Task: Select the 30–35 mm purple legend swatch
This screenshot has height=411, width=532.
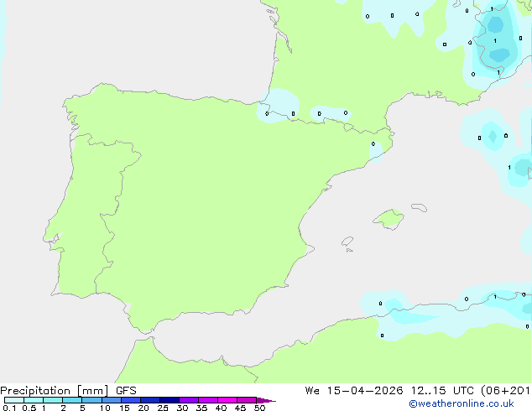Action: (x=189, y=400)
